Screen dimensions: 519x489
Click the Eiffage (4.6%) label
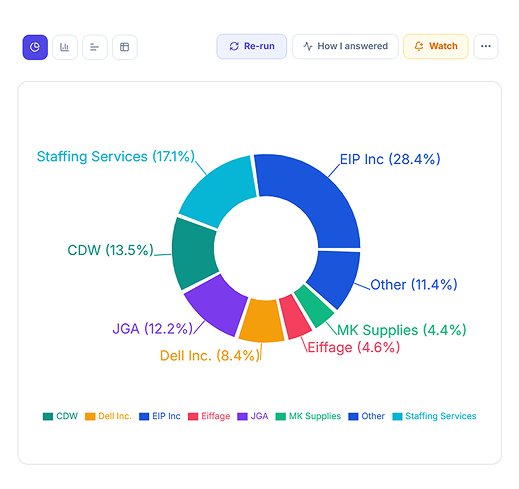pyautogui.click(x=353, y=347)
